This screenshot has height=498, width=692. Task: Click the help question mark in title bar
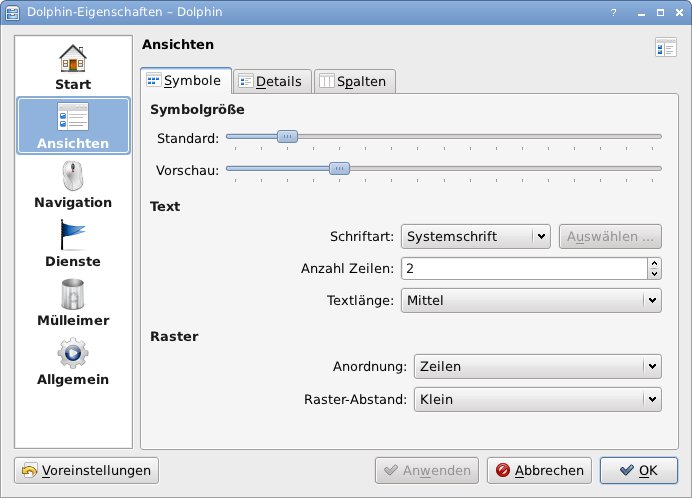(613, 12)
